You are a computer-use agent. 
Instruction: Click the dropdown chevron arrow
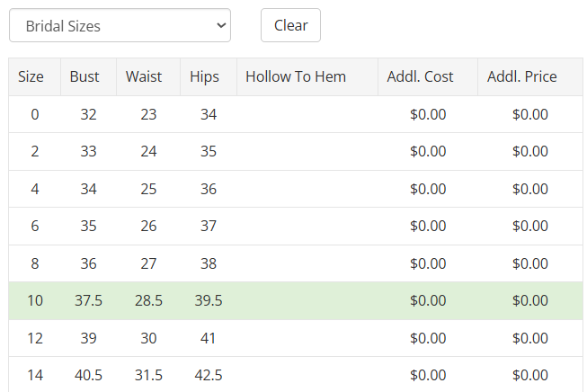pyautogui.click(x=221, y=25)
